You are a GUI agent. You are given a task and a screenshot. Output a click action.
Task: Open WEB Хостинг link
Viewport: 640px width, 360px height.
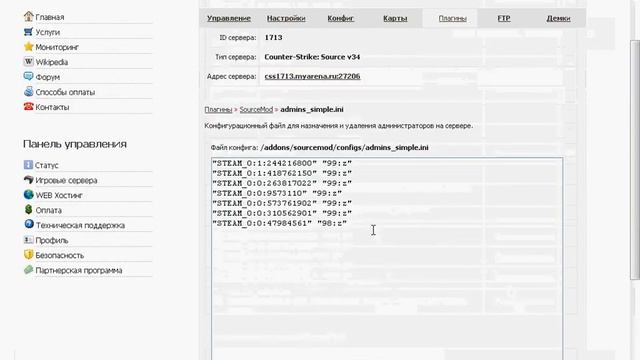point(59,196)
